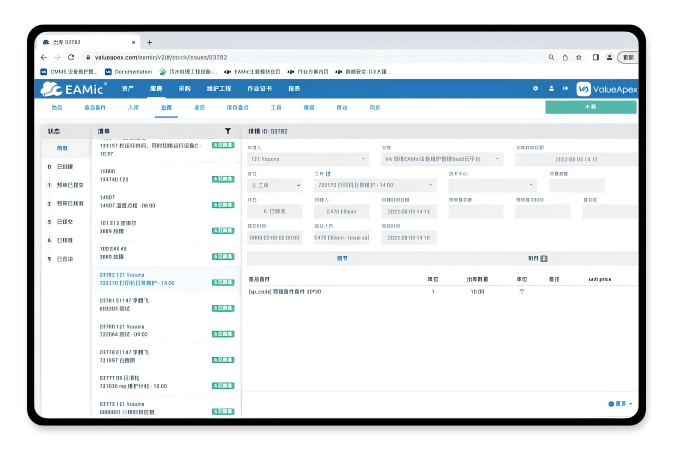673x456 pixels.
Task: Open the work order 722172 dropdown
Action: coord(375,185)
